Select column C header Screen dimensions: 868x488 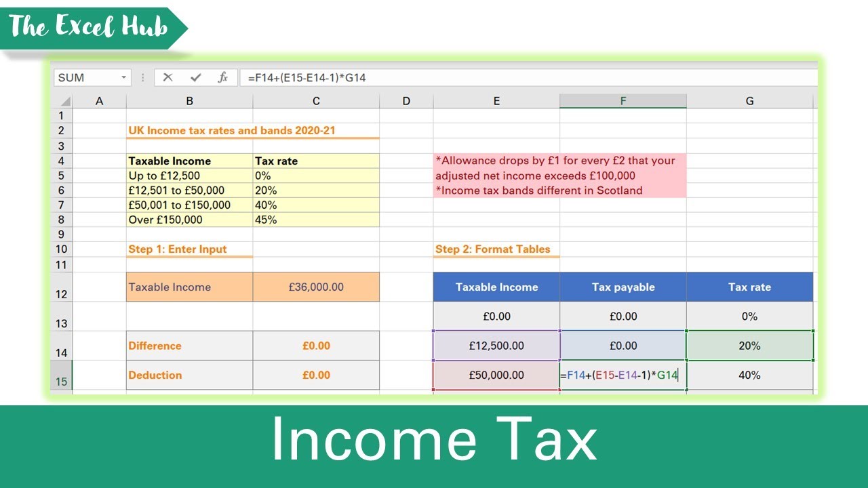pyautogui.click(x=316, y=101)
